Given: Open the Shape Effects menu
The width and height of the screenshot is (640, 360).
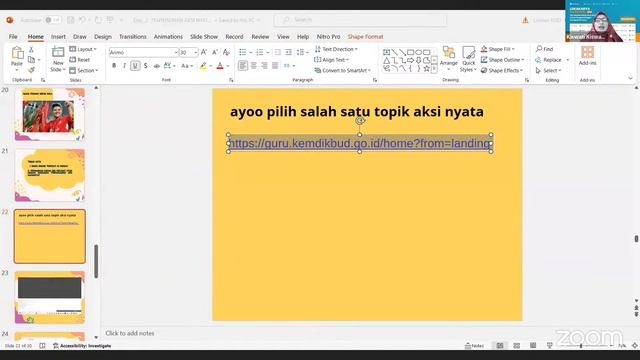Looking at the screenshot, I should click(x=502, y=71).
